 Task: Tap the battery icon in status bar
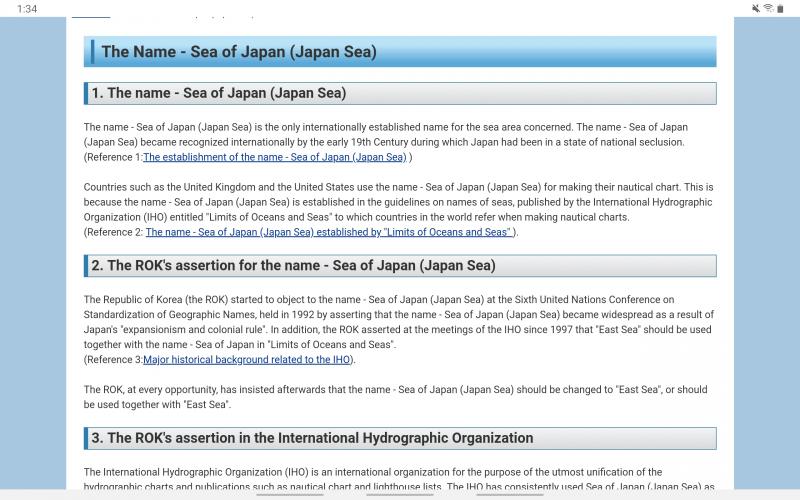pos(780,8)
